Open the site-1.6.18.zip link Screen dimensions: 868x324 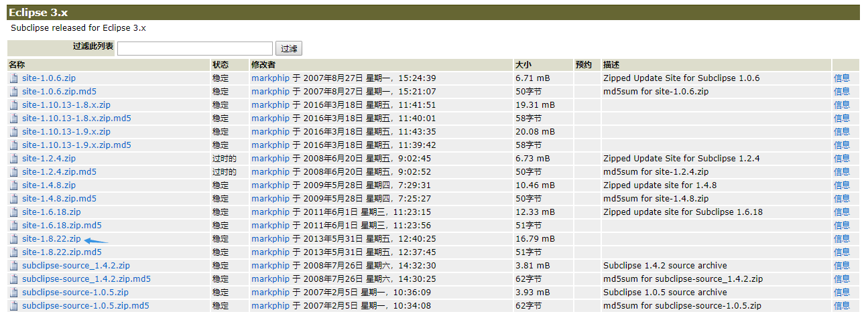point(51,212)
